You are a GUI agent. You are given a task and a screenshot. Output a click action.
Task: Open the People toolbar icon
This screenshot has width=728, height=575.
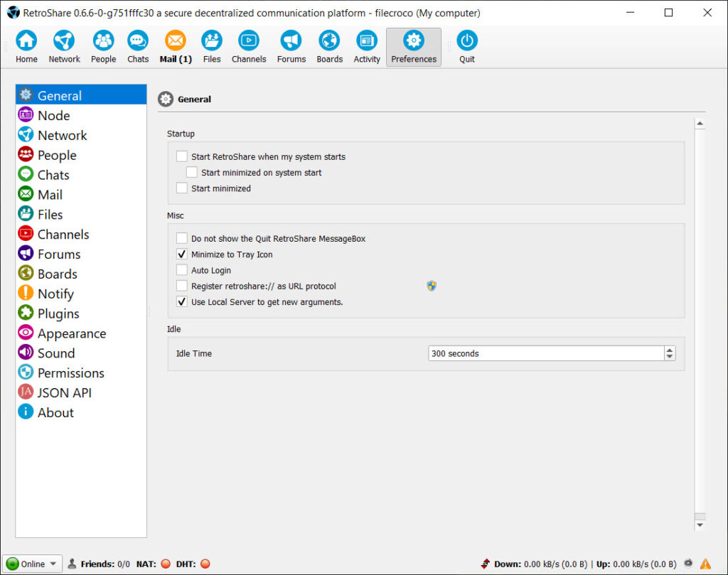point(103,47)
